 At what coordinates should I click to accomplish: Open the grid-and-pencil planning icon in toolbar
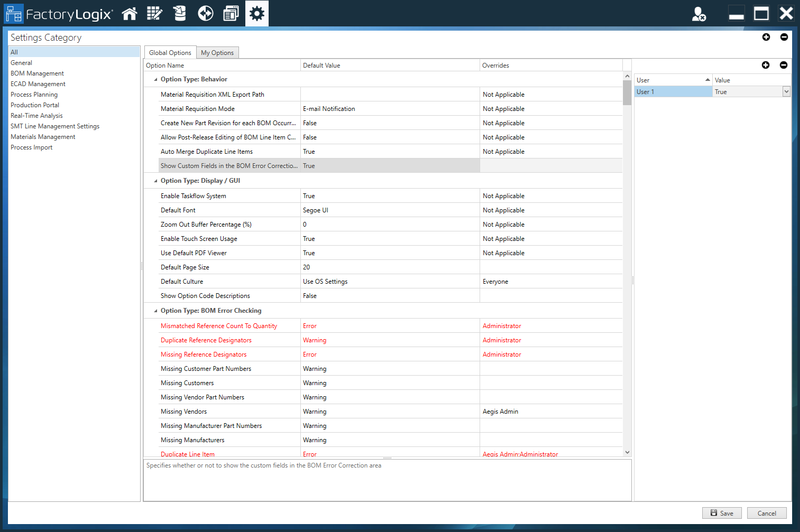point(154,13)
